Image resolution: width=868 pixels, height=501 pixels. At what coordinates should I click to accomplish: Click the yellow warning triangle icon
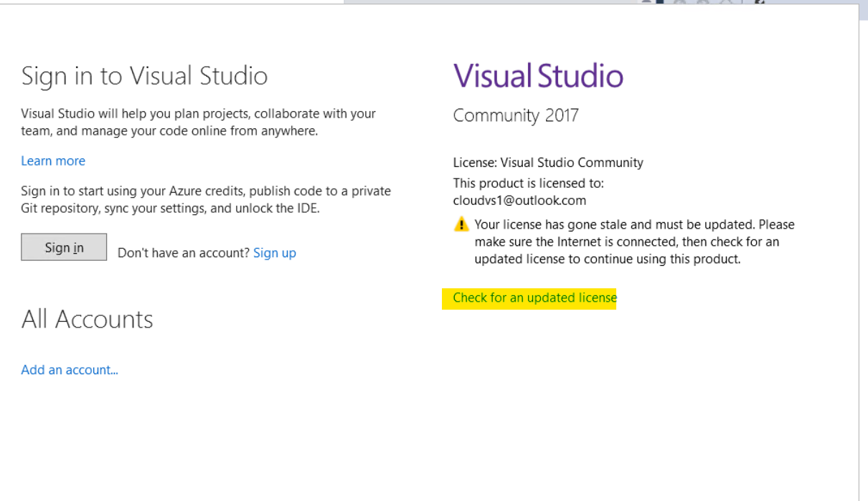[x=461, y=225]
